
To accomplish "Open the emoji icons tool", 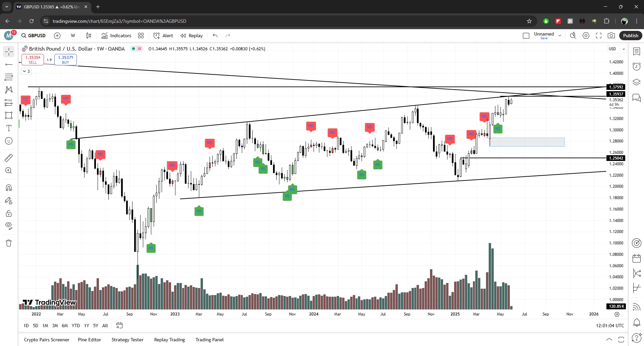I will click(x=9, y=141).
